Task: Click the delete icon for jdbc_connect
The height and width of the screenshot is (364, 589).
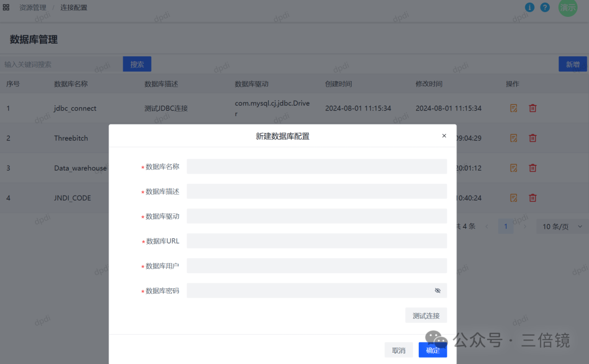Action: 533,108
